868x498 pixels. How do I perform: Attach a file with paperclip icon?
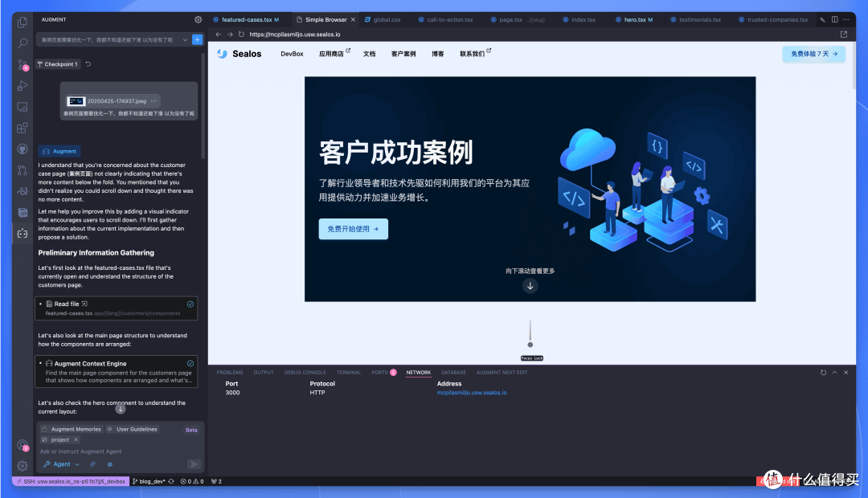click(92, 464)
